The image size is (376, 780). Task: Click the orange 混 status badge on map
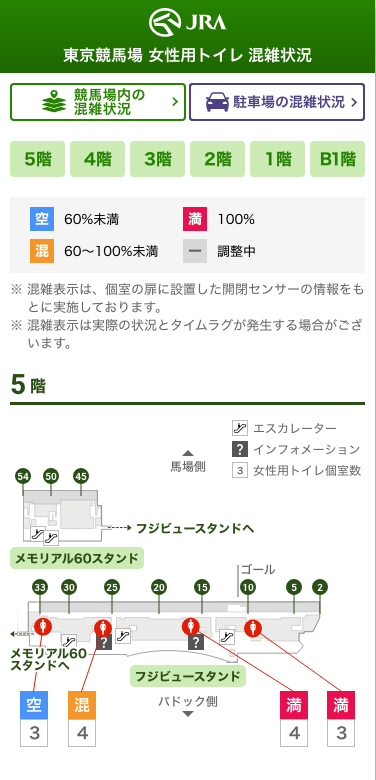click(x=82, y=705)
